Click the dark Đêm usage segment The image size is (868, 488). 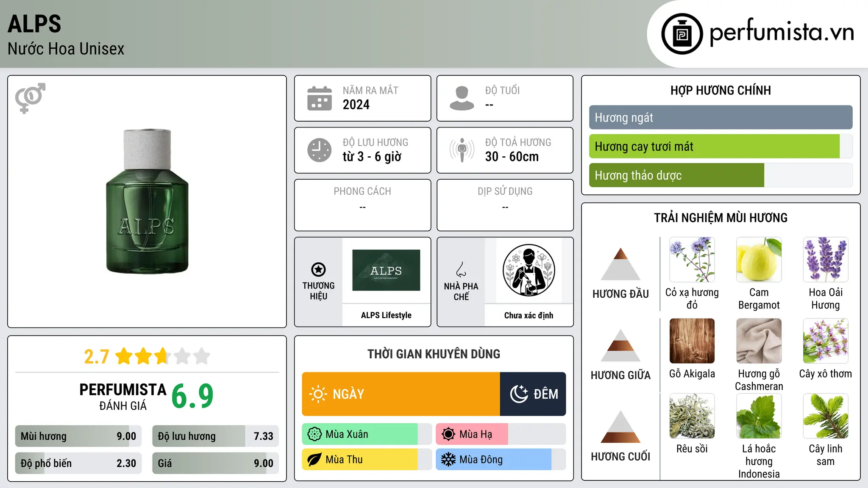pyautogui.click(x=533, y=394)
